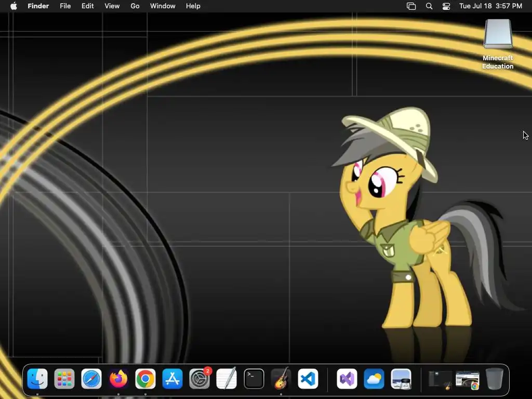Viewport: 532px width, 399px height.
Task: Open the Edit menu
Action: click(x=87, y=6)
